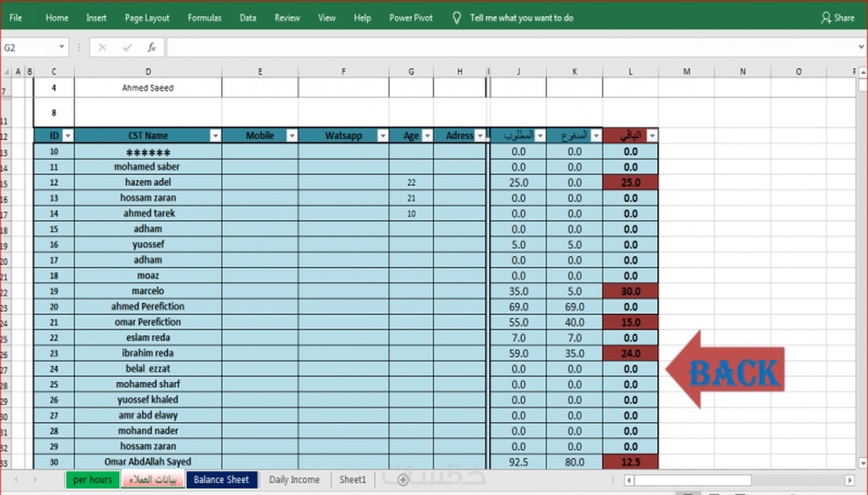Open the Help ribbon tab
868x495 pixels.
click(362, 18)
